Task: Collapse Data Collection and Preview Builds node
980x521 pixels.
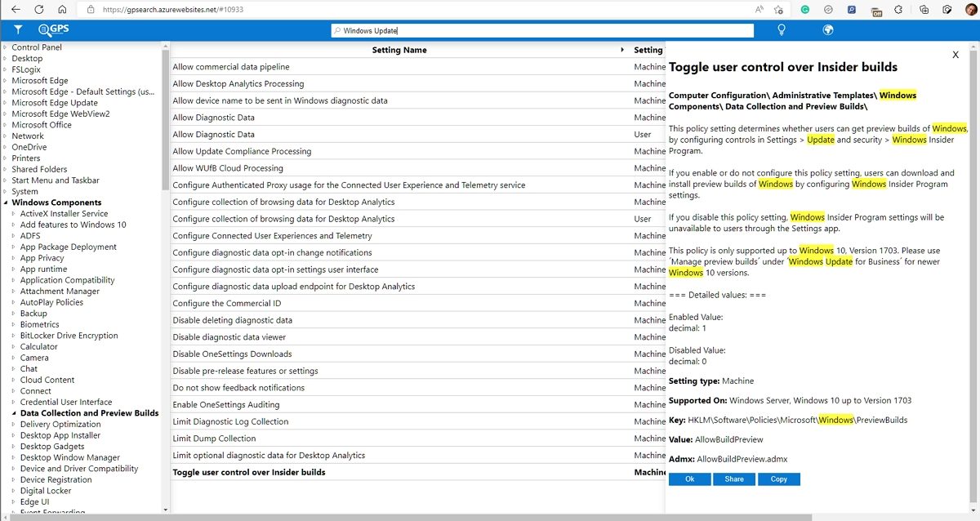Action: 14,413
